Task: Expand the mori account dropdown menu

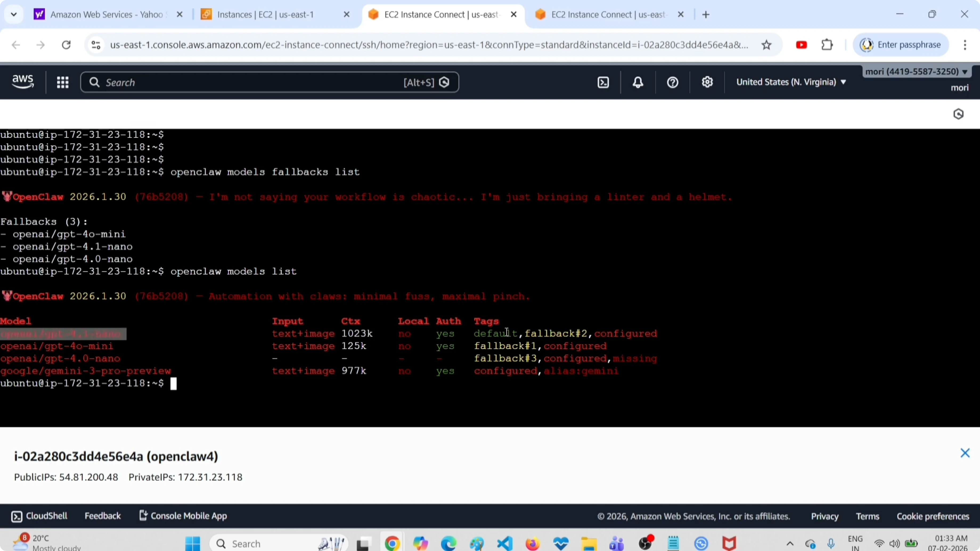Action: tap(916, 72)
